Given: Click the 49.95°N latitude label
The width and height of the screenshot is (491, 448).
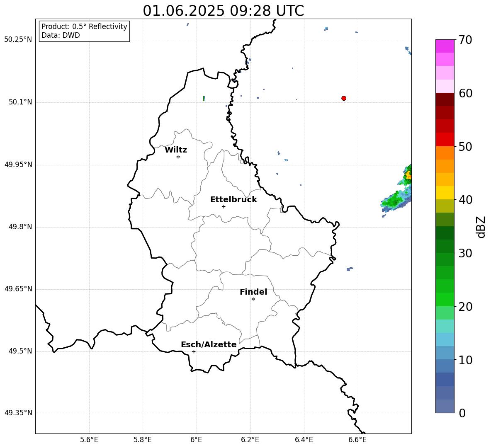Looking at the screenshot, I should (18, 165).
